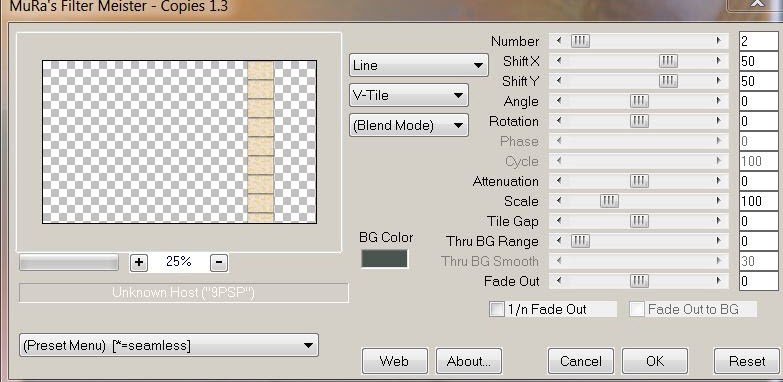Screen dimensions: 783x382
Task: Click right arrow of Thru BG Range slider
Action: 719,241
